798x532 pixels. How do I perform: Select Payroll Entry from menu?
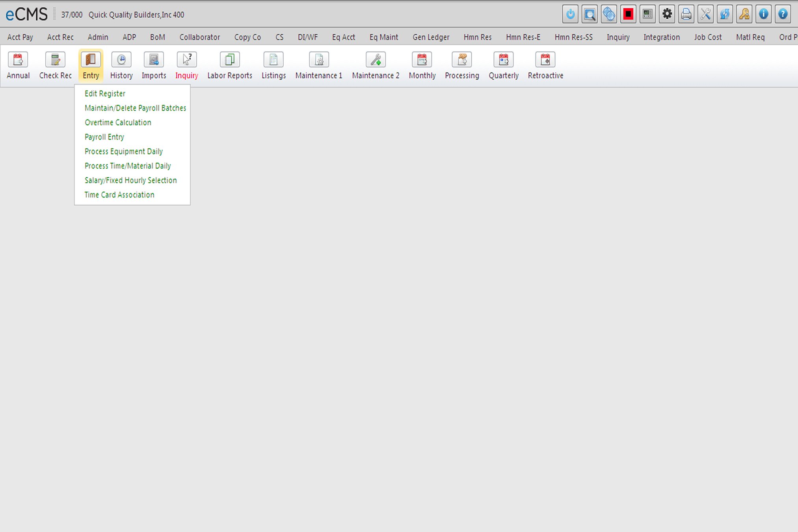[104, 137]
